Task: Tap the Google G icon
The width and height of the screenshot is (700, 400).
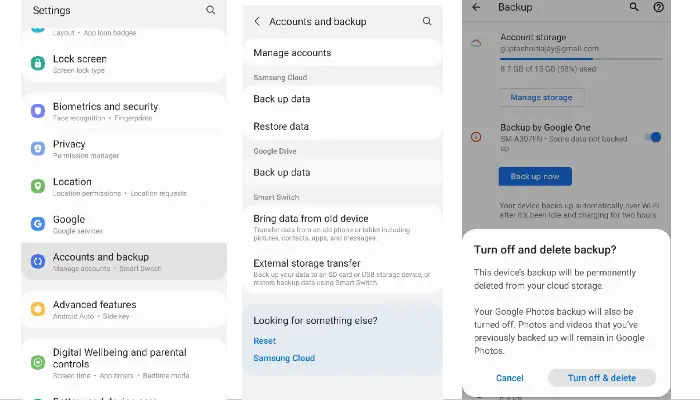Action: tap(38, 223)
